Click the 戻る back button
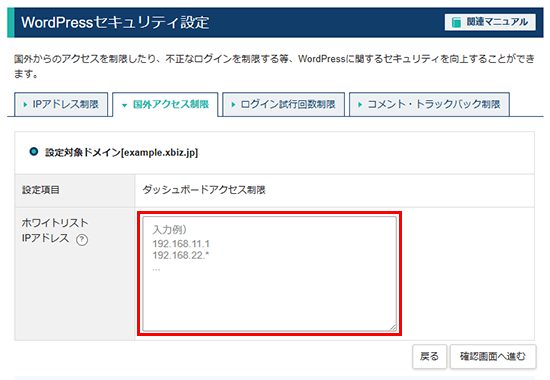The image size is (550, 380). pos(429,356)
